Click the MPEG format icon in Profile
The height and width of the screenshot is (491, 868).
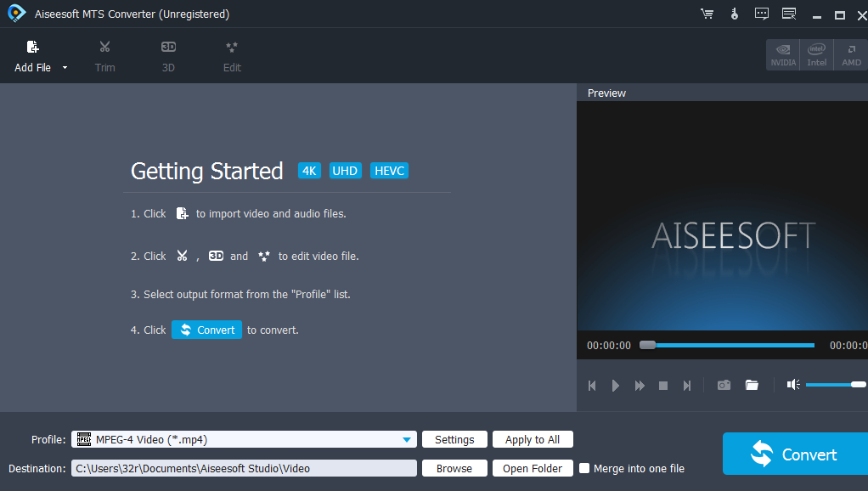pos(83,439)
